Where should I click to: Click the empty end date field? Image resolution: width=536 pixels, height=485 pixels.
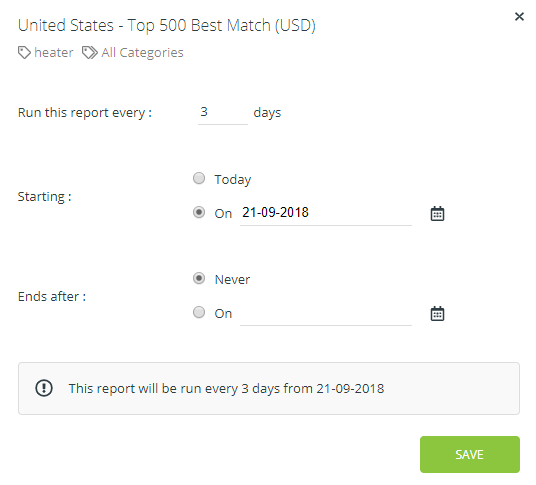(x=326, y=314)
